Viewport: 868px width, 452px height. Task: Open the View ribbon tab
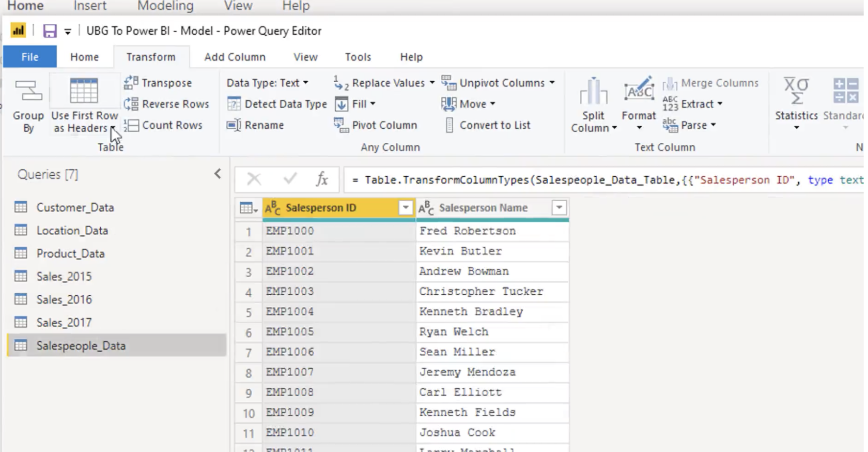coord(305,57)
